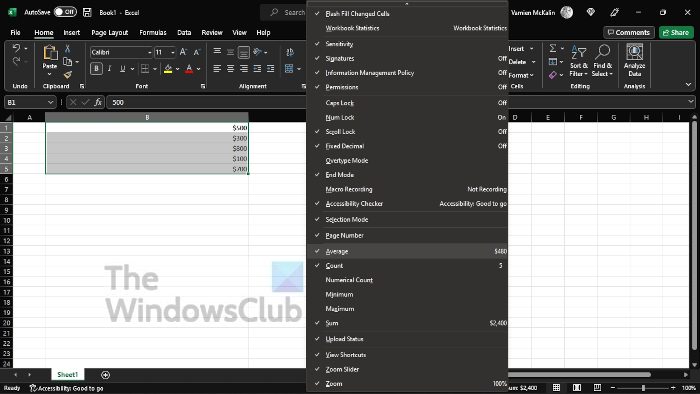Open the font name dropdown
700x394 pixels.
click(150, 53)
